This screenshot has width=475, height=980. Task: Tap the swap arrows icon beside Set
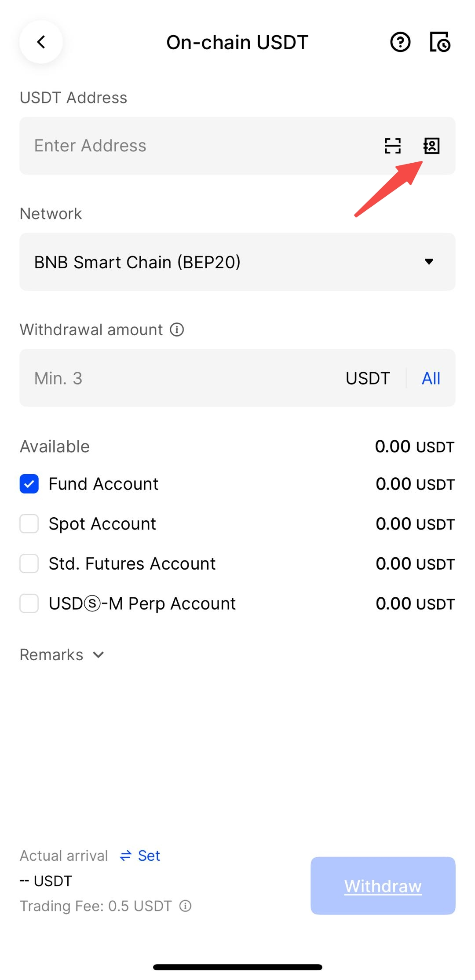coord(126,856)
